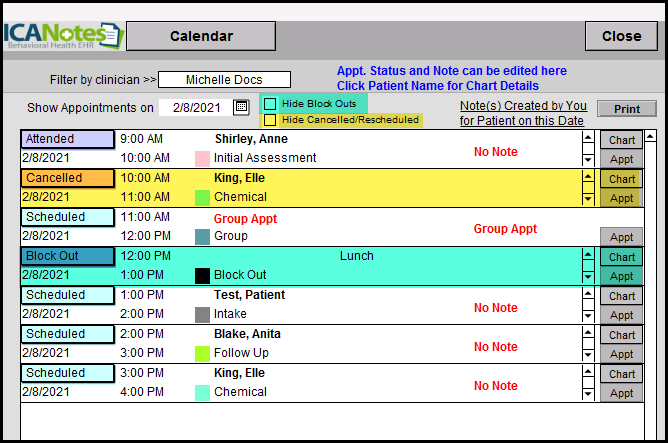Open Appt for the Group appointment
The height and width of the screenshot is (443, 668).
pyautogui.click(x=622, y=237)
